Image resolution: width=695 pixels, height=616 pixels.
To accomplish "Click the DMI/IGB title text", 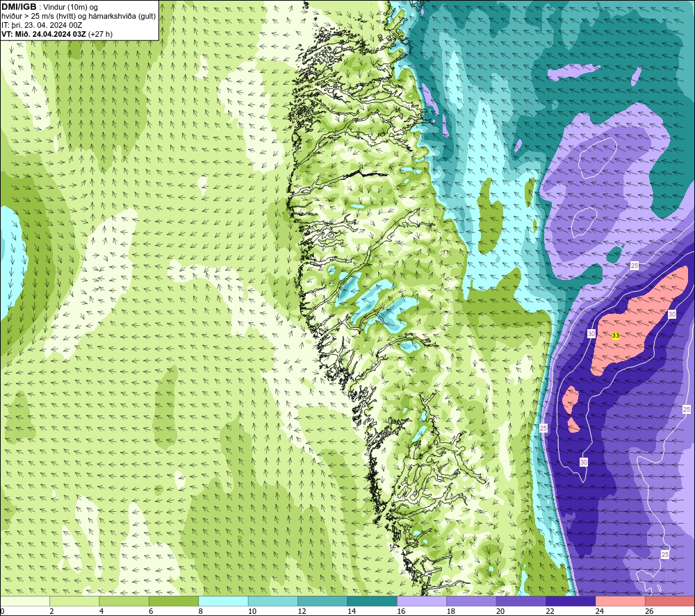I will tap(19, 7).
